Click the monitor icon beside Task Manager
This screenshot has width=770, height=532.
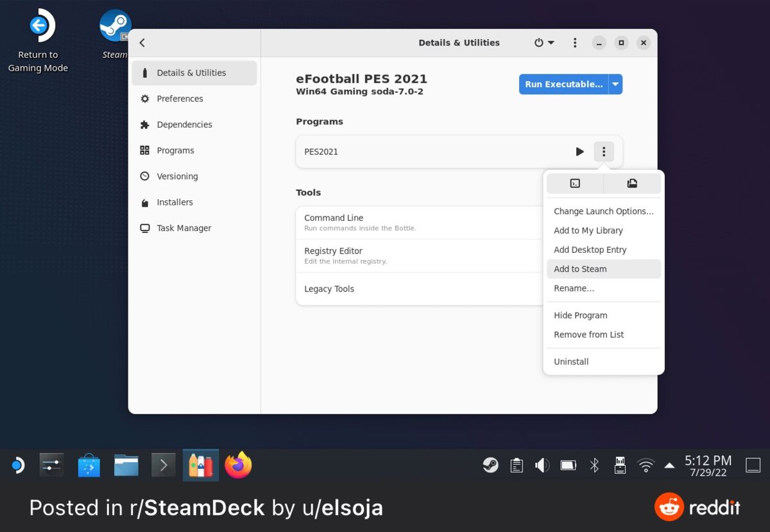pyautogui.click(x=144, y=228)
